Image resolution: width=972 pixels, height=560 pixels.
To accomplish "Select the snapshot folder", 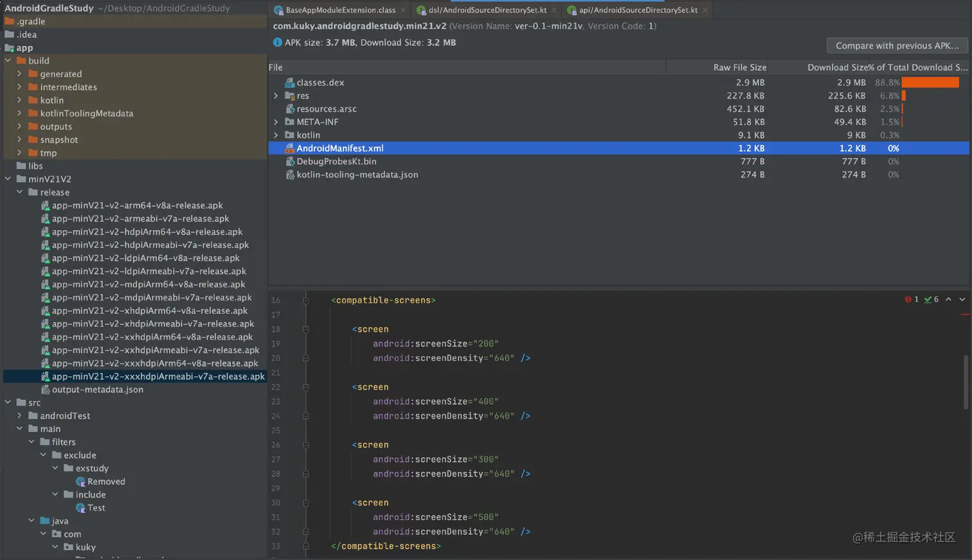I will coord(59,140).
